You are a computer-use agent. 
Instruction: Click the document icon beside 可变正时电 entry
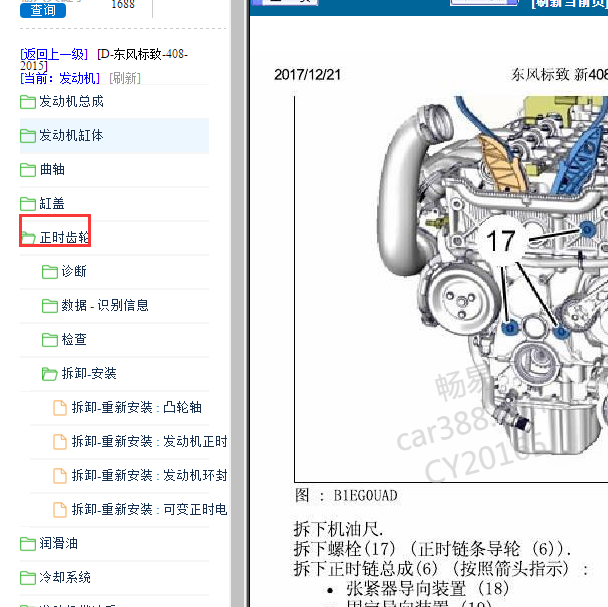point(60,510)
